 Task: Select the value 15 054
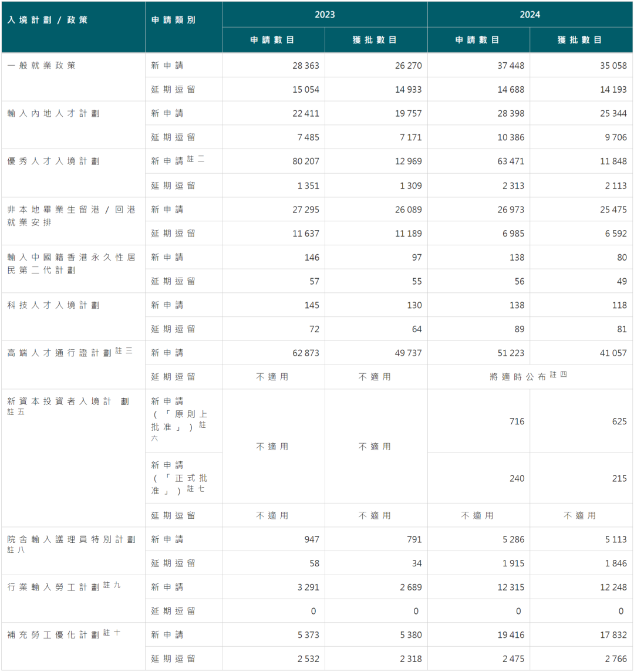click(306, 90)
